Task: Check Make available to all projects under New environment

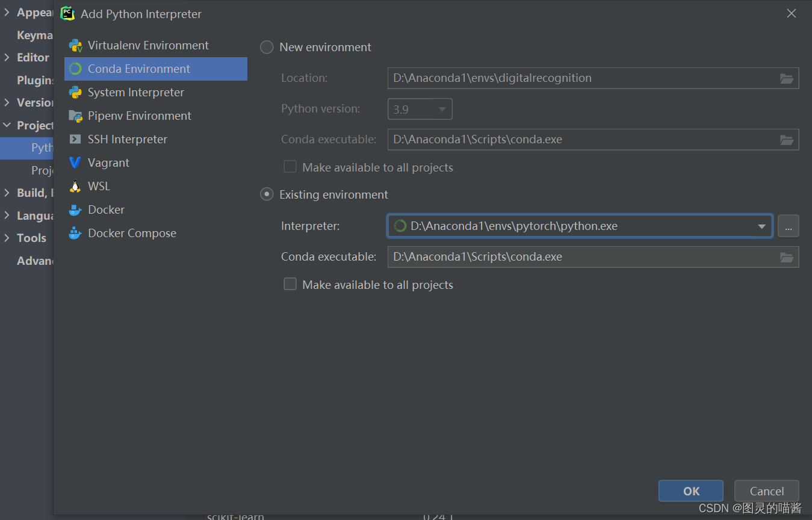Action: click(290, 167)
